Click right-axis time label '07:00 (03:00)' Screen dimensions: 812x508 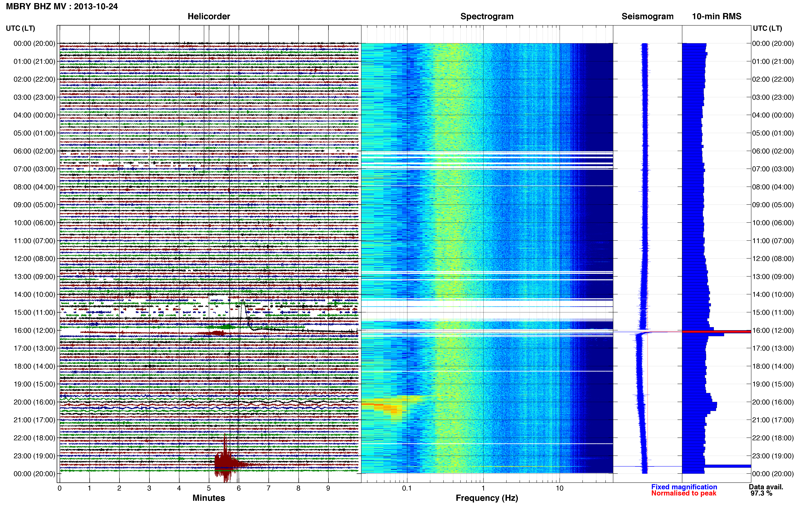(773, 169)
